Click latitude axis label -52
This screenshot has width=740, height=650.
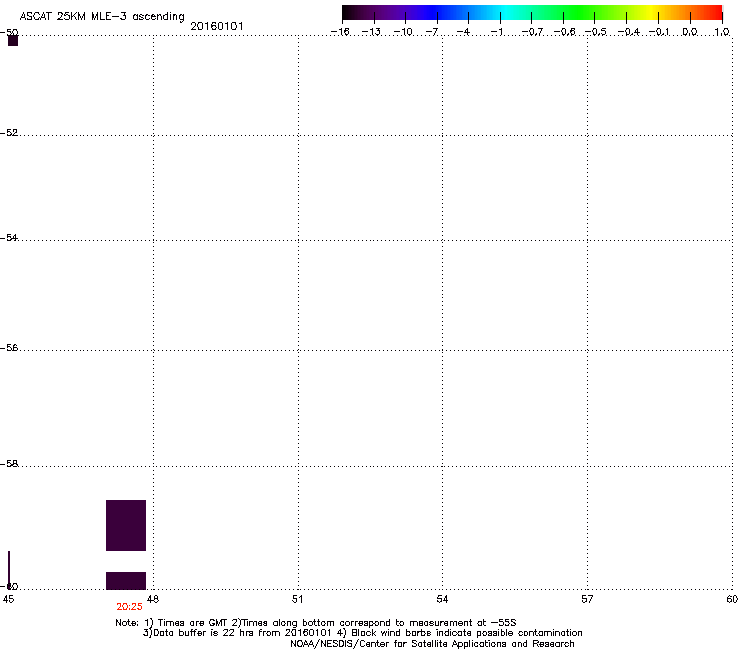(9, 133)
